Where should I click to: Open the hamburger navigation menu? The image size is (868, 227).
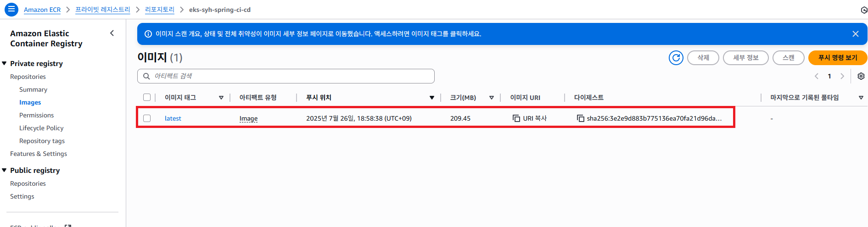(x=11, y=9)
